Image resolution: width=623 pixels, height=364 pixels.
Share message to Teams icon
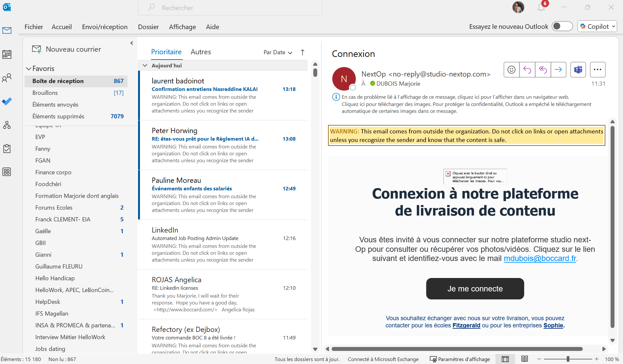pos(578,69)
